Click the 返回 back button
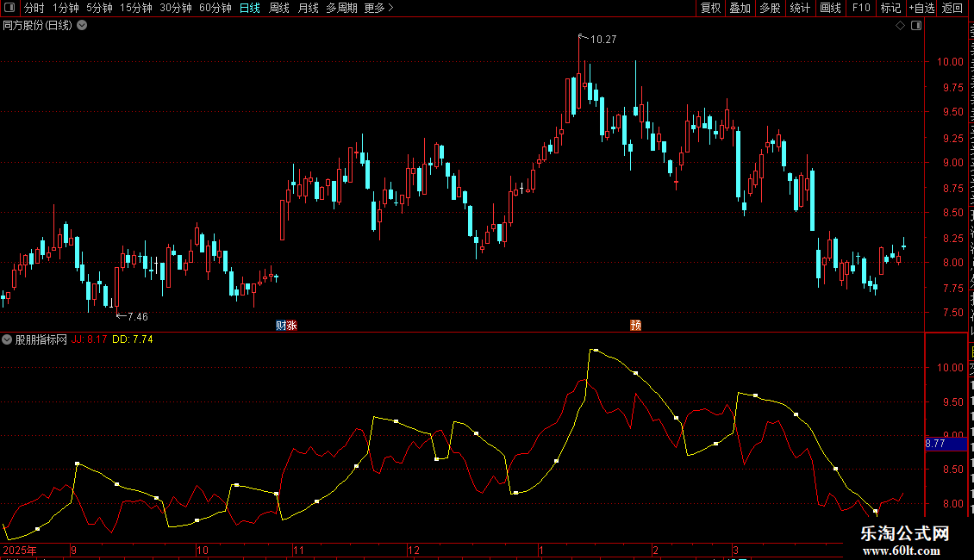This screenshot has height=560, width=974. tap(952, 8)
